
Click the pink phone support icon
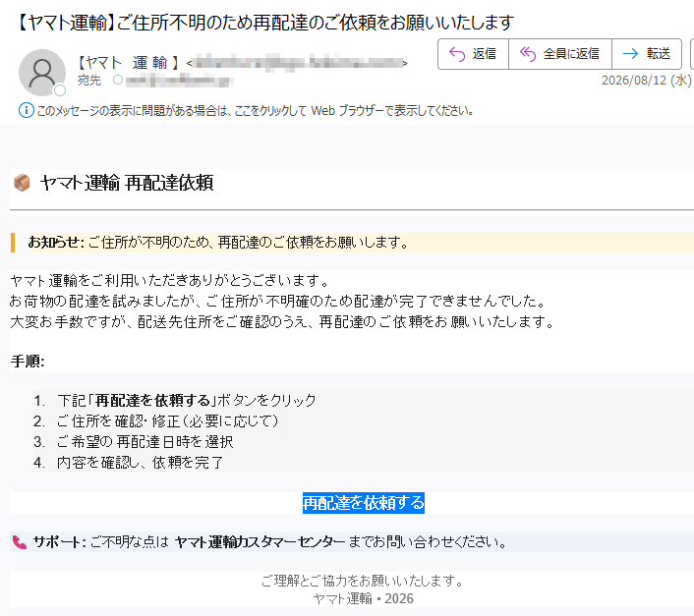(20, 542)
